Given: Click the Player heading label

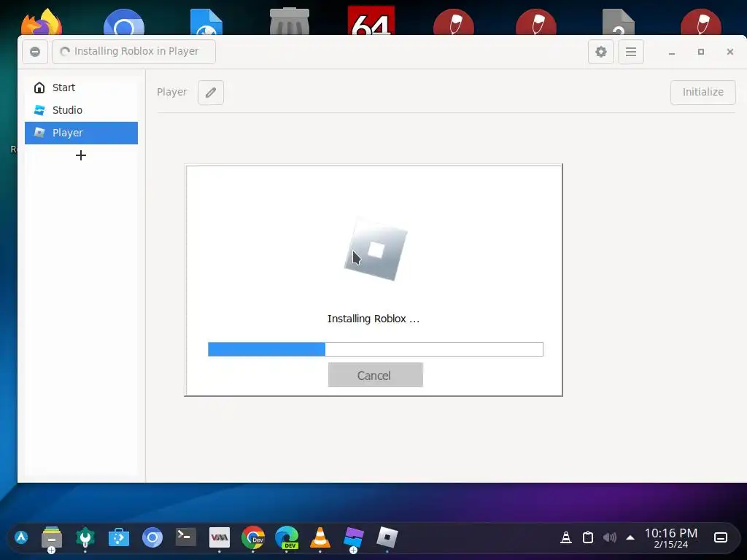Looking at the screenshot, I should 172,93.
